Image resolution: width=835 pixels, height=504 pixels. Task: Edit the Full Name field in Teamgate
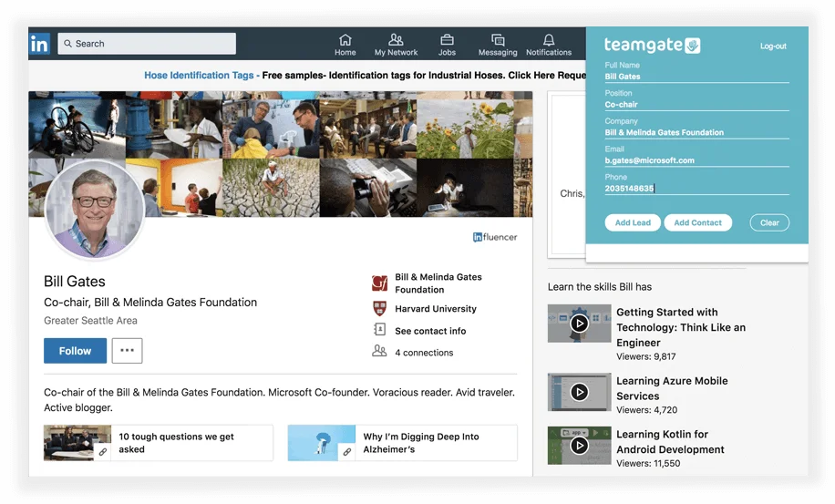696,77
